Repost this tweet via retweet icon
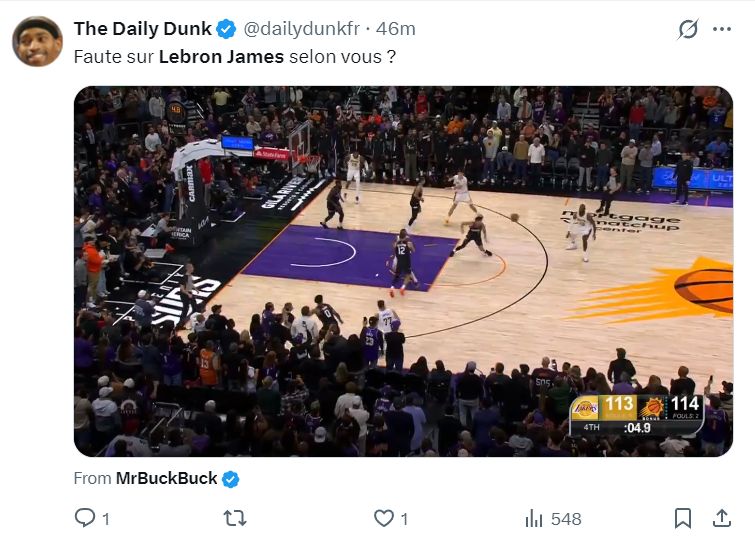This screenshot has height=546, width=755. click(235, 518)
